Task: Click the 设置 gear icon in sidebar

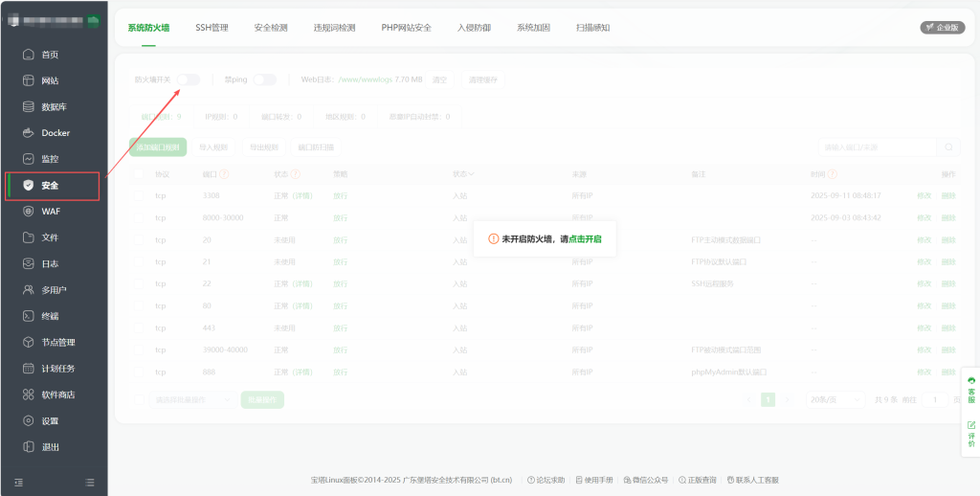Action: tap(29, 420)
